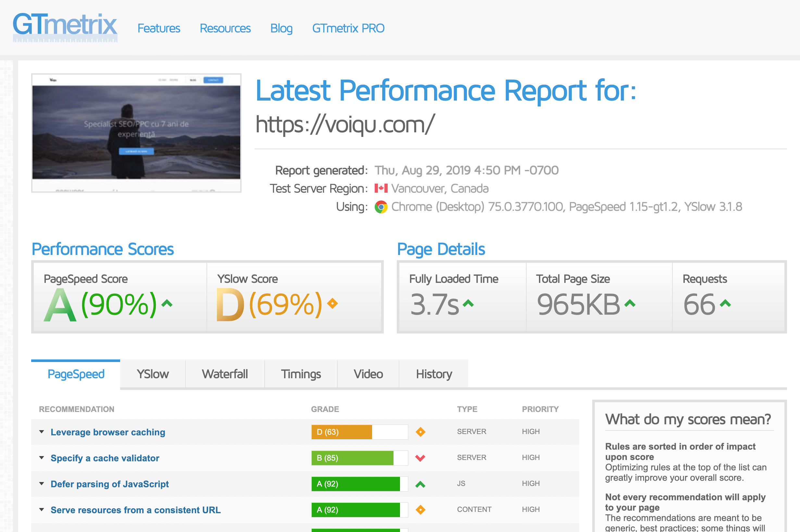Click the voiqu.com site screenshot thumbnail
The height and width of the screenshot is (532, 800).
(x=136, y=133)
